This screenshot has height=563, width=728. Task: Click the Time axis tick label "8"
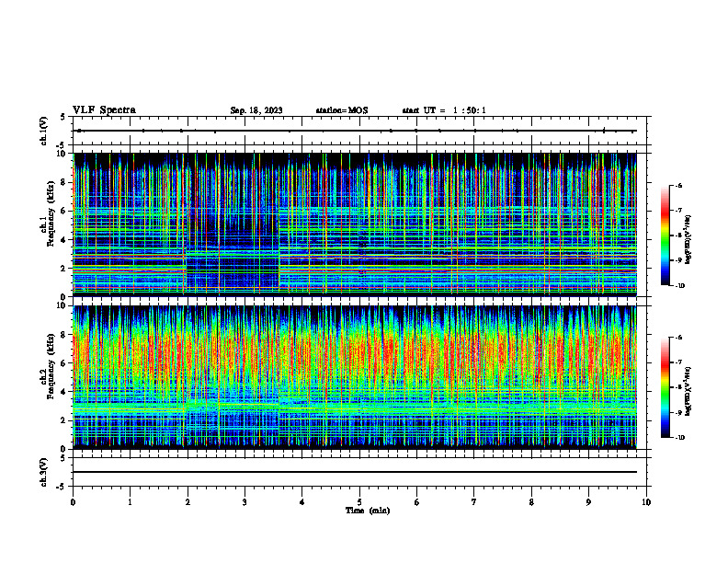tap(531, 502)
